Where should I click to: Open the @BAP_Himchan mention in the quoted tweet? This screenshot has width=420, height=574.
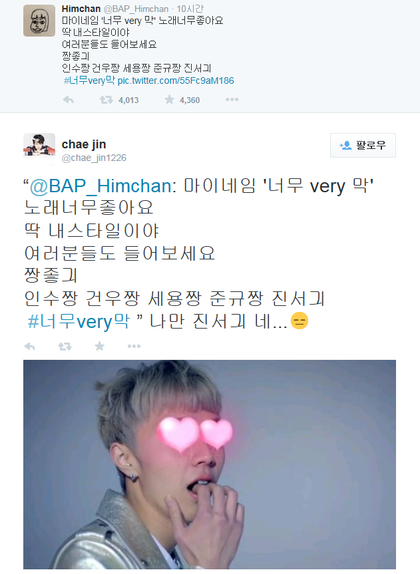point(100,186)
